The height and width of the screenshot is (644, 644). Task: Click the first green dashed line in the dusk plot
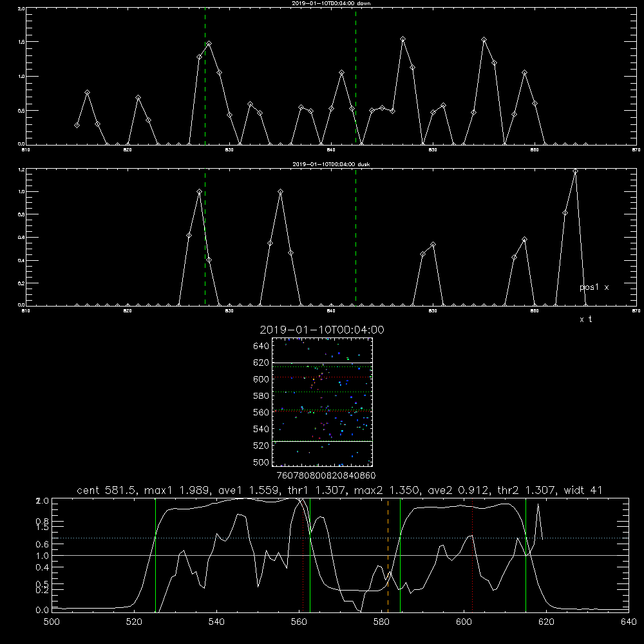(205, 237)
